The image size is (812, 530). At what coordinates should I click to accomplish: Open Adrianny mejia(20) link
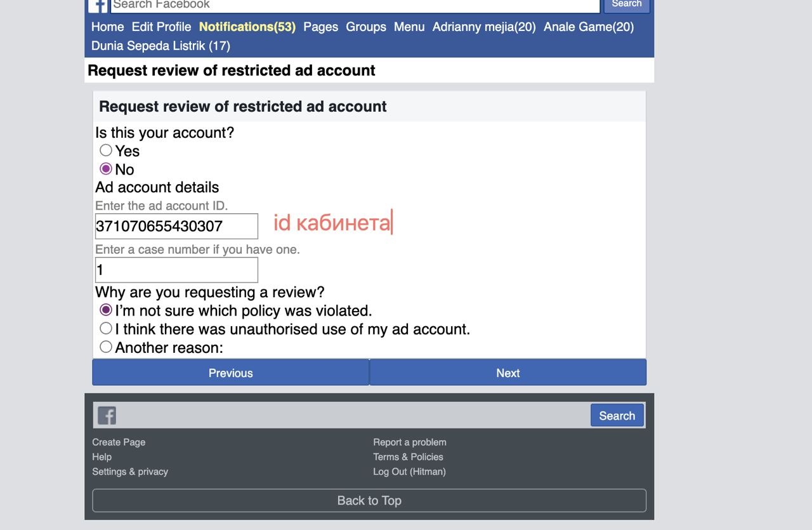click(484, 27)
